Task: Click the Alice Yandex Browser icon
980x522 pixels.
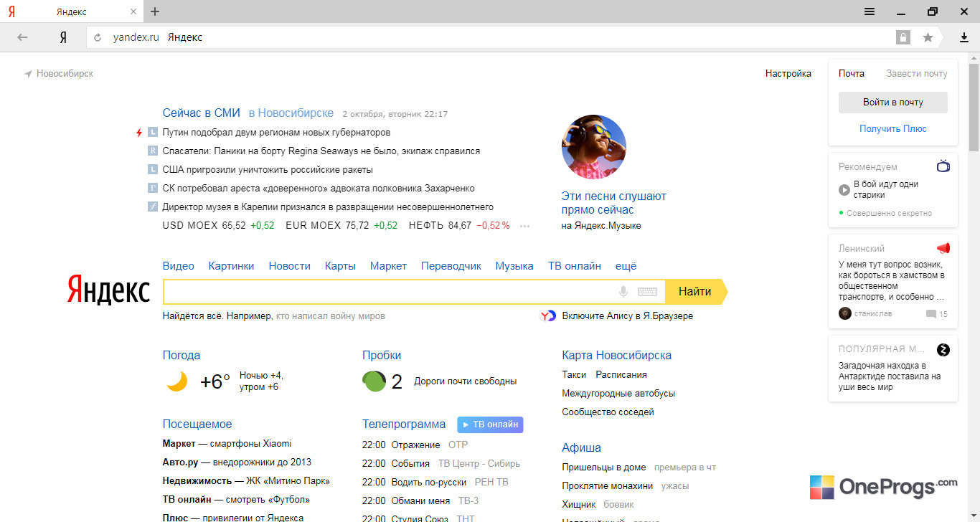Action: click(x=548, y=315)
